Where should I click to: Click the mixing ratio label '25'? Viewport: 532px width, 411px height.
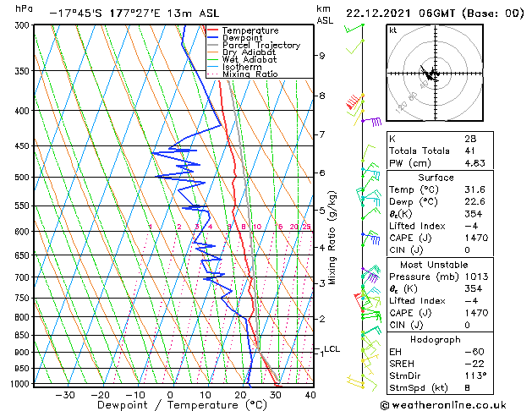(307, 227)
